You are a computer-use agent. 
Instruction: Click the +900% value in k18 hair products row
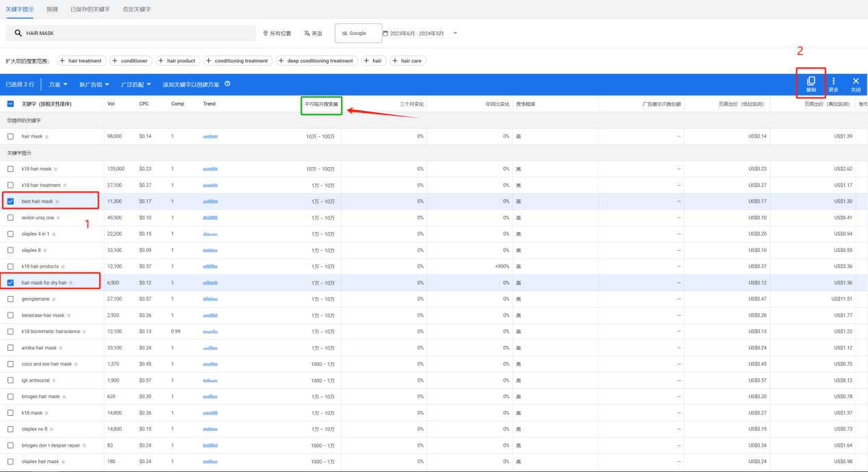coord(501,266)
